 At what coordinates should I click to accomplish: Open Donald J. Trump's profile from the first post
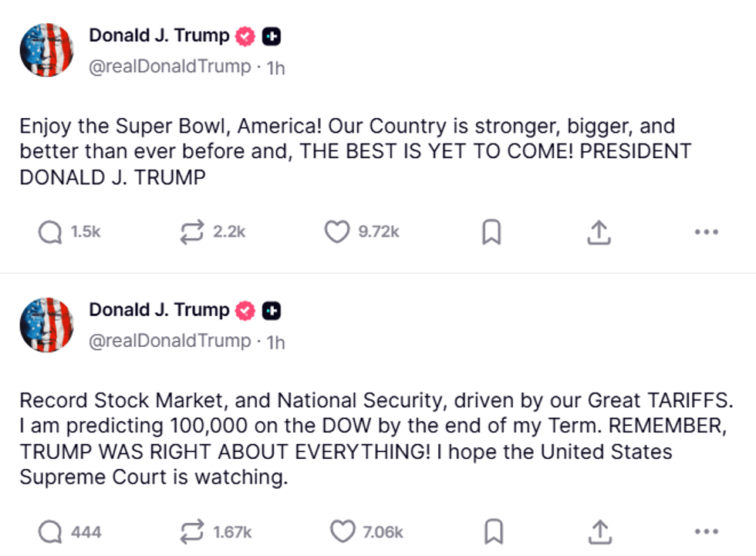pos(158,35)
